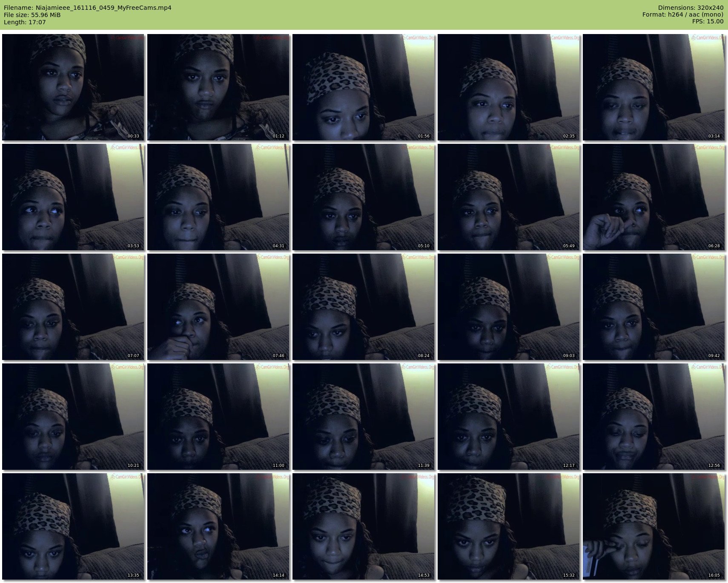Select the thumbnail stamped 00:33

(x=73, y=87)
